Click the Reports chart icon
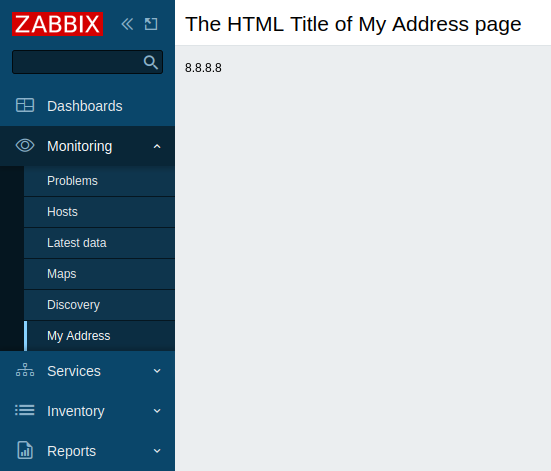 coord(25,450)
